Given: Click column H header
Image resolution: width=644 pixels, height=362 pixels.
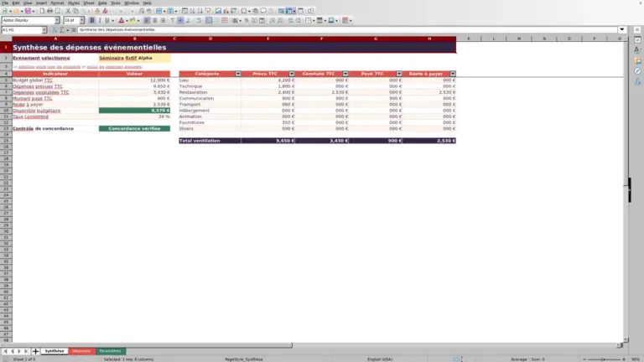Looking at the screenshot, I should [x=429, y=39].
